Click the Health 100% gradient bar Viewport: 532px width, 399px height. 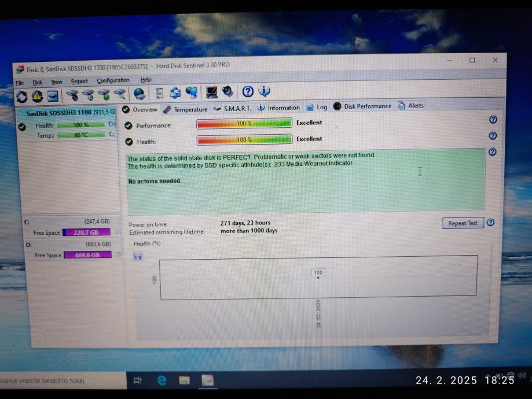244,139
